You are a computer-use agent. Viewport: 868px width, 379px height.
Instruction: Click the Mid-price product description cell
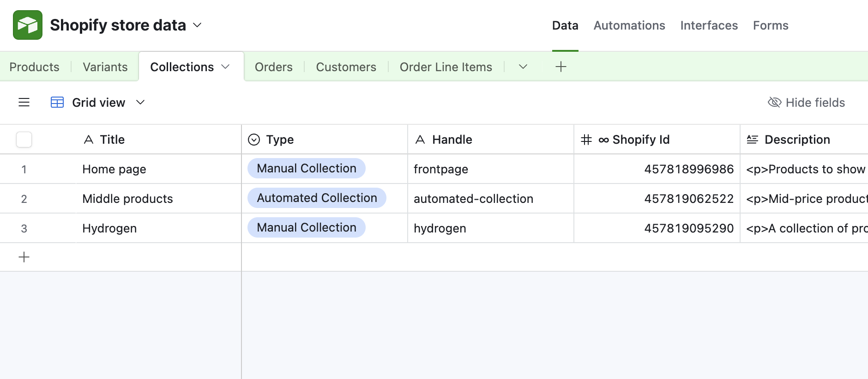804,199
